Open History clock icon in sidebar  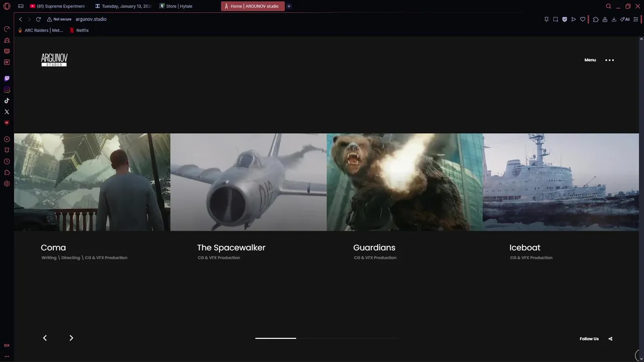click(x=7, y=161)
